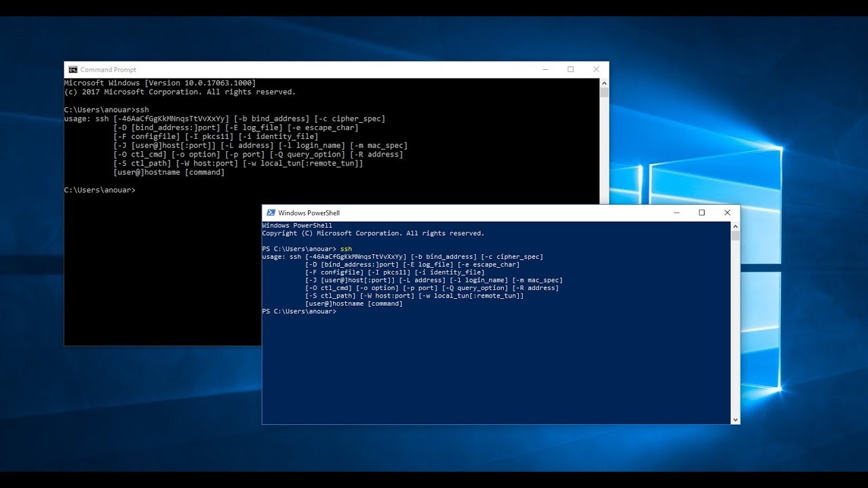Screen dimensions: 868x488
Task: Click "[user@]hostname [command]" in PowerShell
Action: click(x=354, y=304)
